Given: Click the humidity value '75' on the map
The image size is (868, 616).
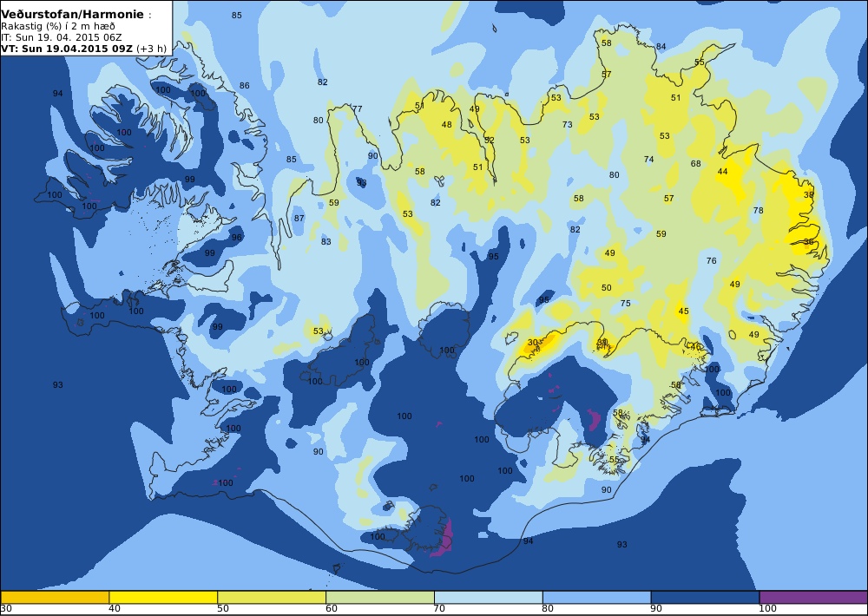Looking at the screenshot, I should click(x=626, y=304).
